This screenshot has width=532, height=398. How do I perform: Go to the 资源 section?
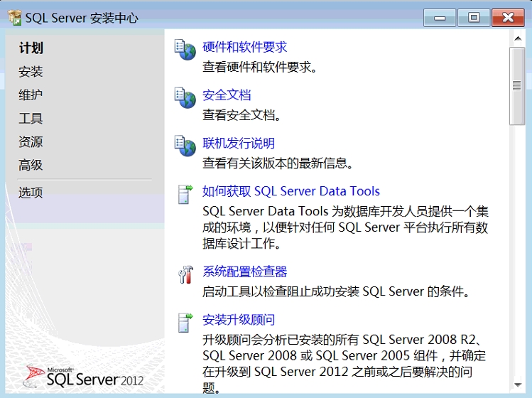[x=31, y=142]
